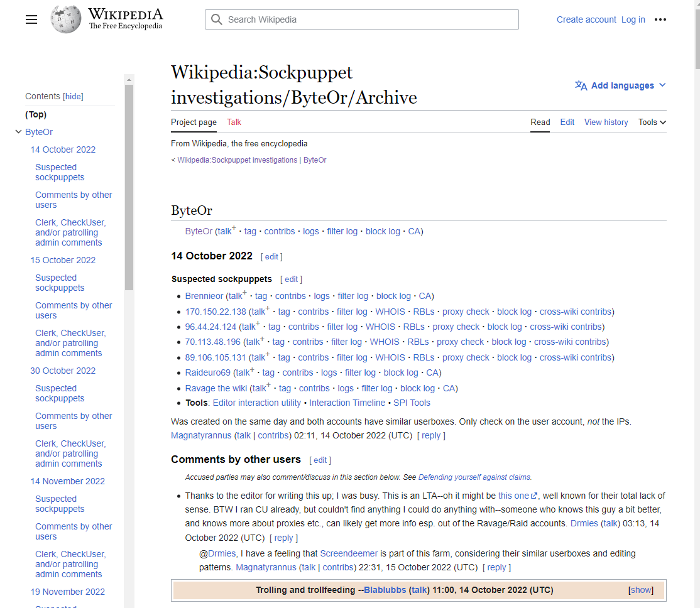Open the 96.44.24.124 IP user link
Image resolution: width=700 pixels, height=608 pixels.
(x=211, y=327)
